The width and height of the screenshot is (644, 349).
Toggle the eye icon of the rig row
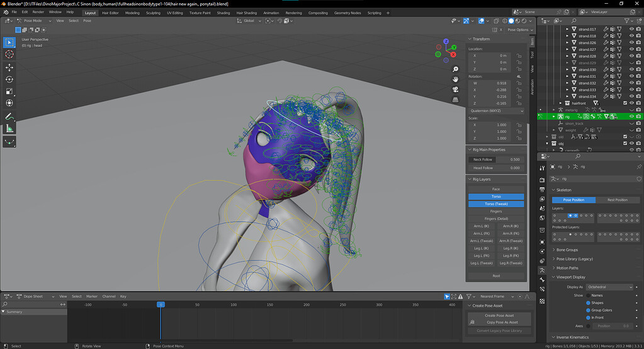point(631,117)
